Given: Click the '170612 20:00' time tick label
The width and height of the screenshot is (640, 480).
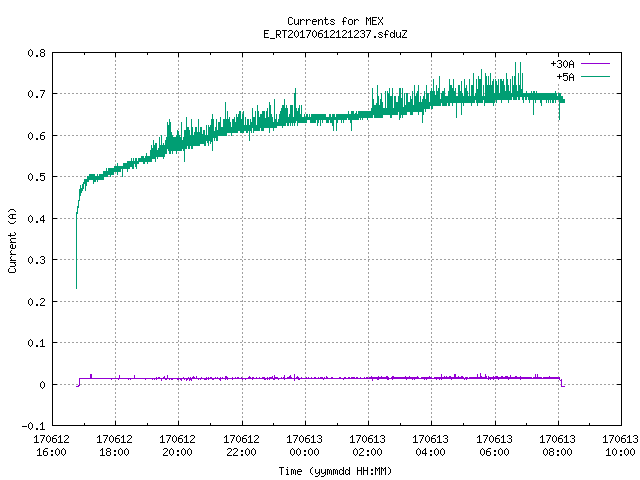Looking at the screenshot, I should [x=178, y=445].
